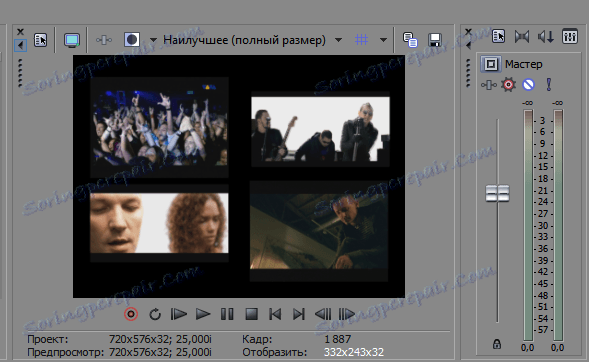The image size is (589, 362).
Task: Select preview quality 'Наилучшее (полный размер)'
Action: [244, 40]
